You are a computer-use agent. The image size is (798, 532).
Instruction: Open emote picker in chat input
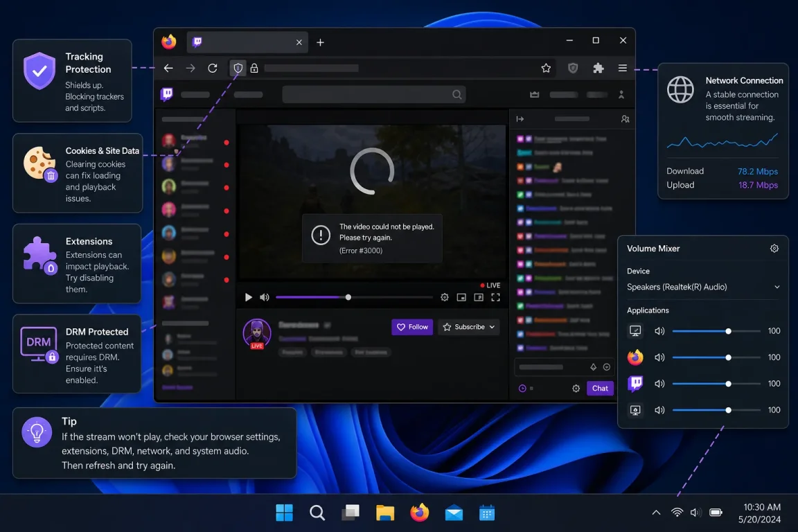pos(607,367)
